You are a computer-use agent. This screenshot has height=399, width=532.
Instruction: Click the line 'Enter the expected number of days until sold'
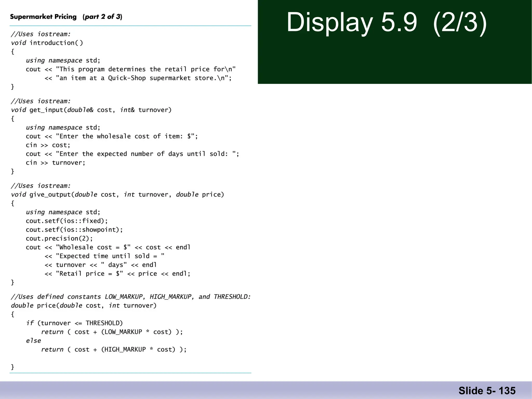132,154
